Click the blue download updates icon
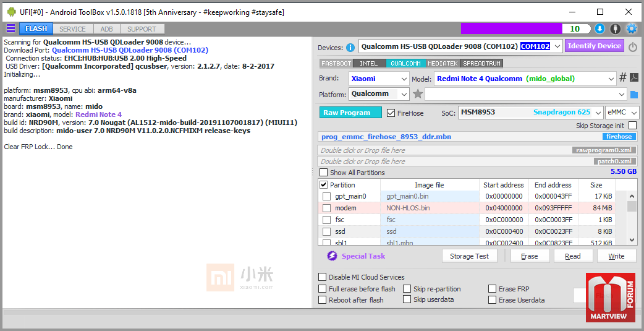This screenshot has width=644, height=331. [600, 29]
